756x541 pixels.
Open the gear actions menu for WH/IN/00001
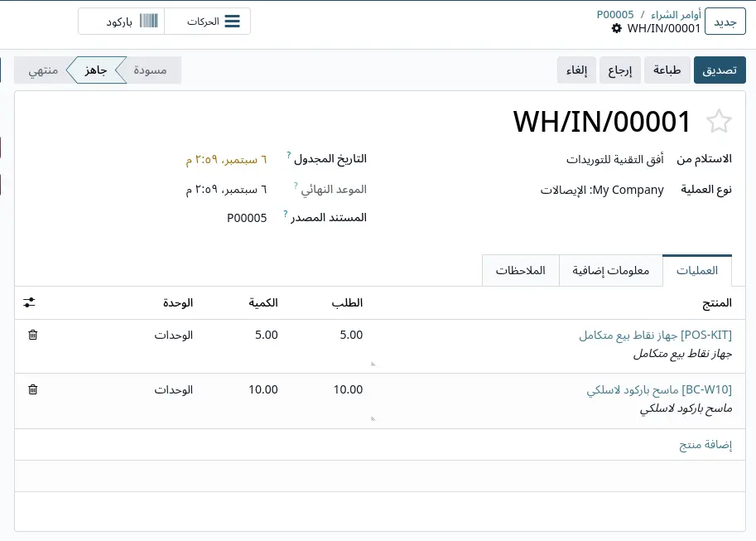(617, 28)
